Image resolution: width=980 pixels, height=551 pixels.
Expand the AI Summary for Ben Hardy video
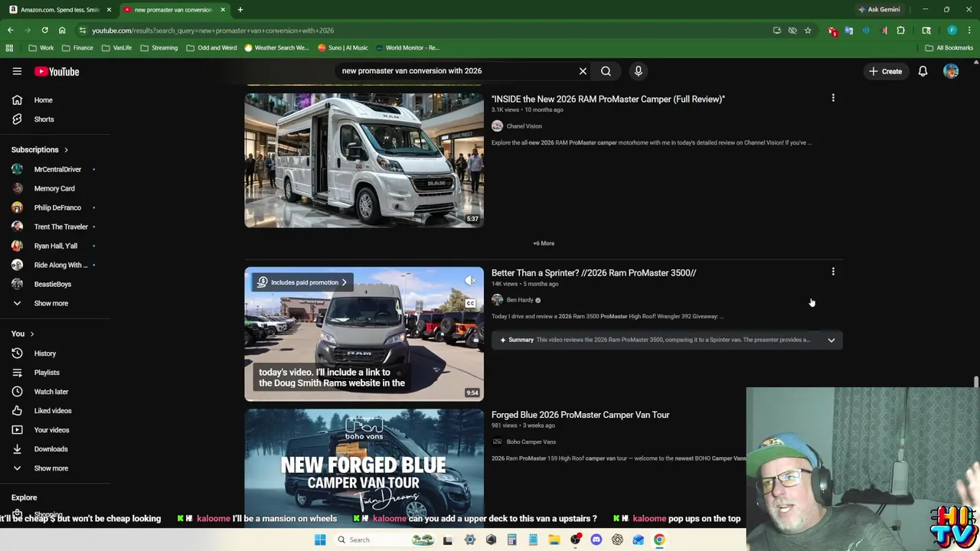point(831,340)
